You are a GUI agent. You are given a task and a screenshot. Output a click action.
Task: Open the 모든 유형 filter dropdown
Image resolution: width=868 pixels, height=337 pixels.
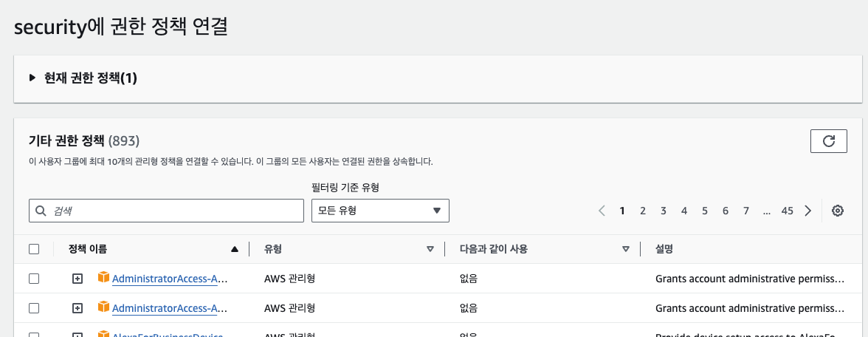coord(380,211)
